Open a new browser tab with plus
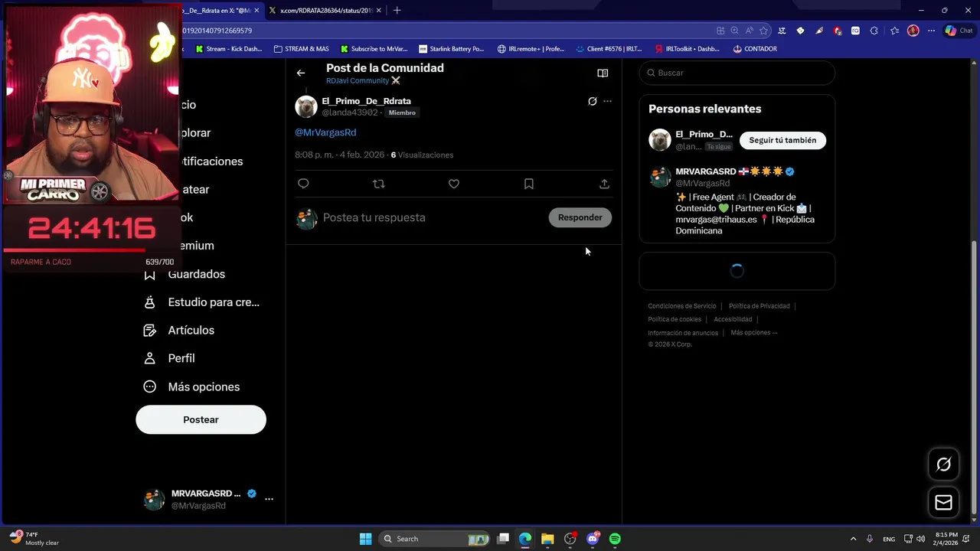 tap(397, 10)
